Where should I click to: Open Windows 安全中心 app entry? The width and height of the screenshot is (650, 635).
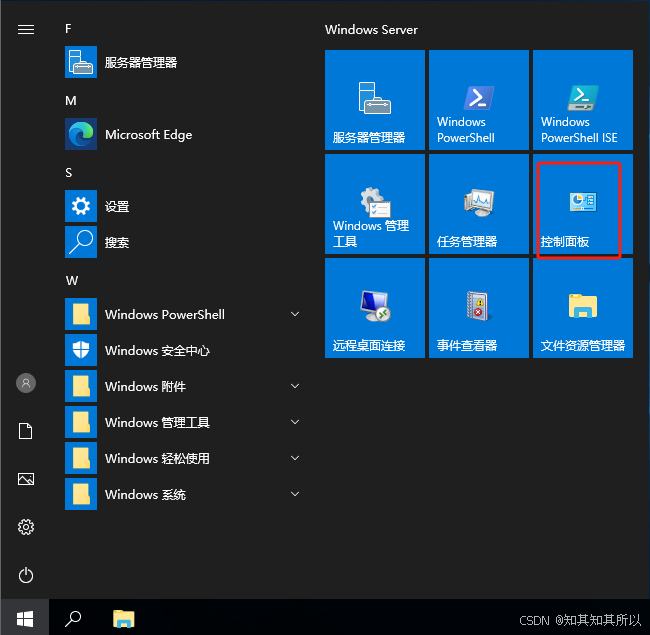tap(182, 350)
